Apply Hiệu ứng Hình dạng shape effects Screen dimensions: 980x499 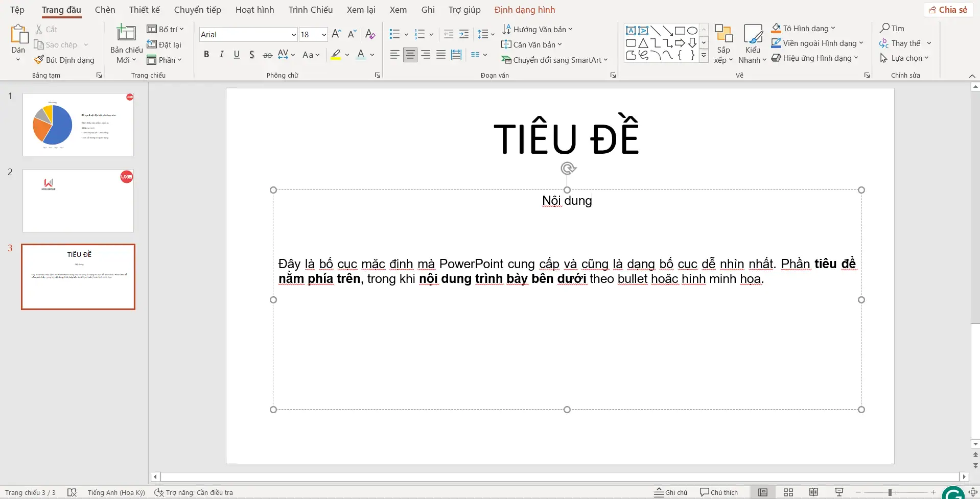click(x=814, y=58)
